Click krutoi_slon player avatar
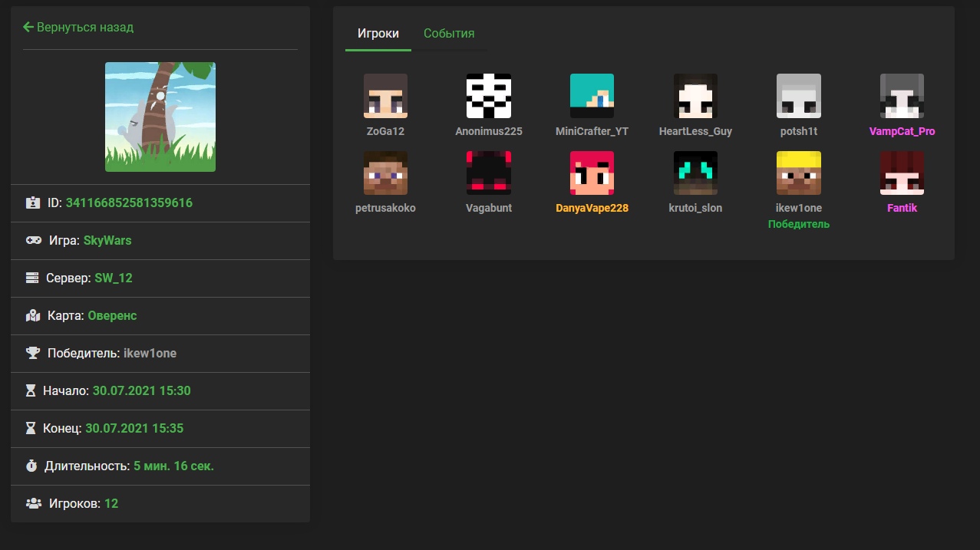The image size is (980, 550). click(x=695, y=173)
